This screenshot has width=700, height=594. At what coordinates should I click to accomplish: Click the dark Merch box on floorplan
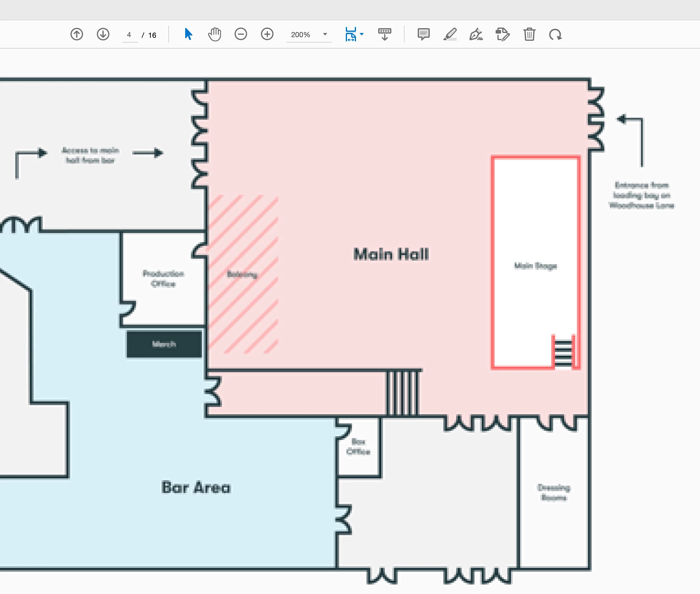[x=164, y=344]
